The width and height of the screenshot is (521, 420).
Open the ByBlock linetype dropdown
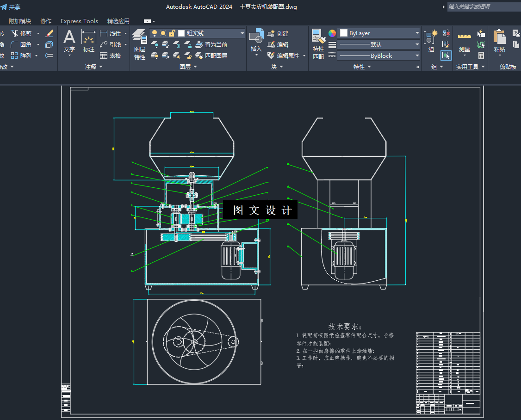pyautogui.click(x=417, y=56)
